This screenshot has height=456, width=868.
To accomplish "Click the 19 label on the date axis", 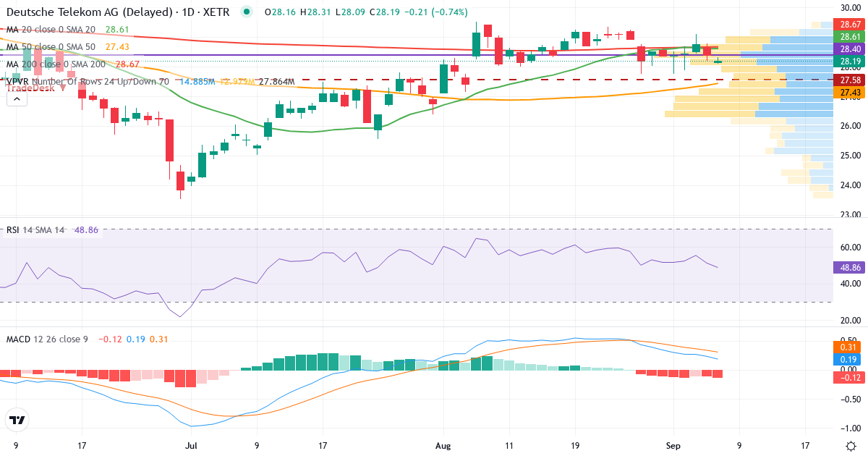I will point(575,446).
